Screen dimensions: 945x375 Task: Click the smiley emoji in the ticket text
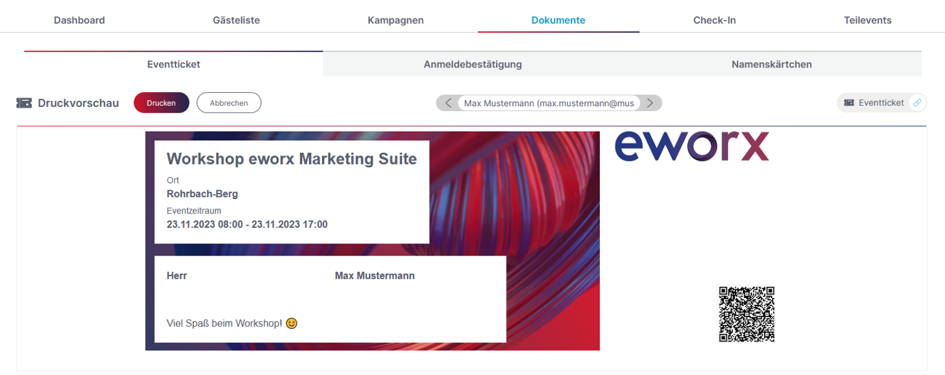coord(291,323)
